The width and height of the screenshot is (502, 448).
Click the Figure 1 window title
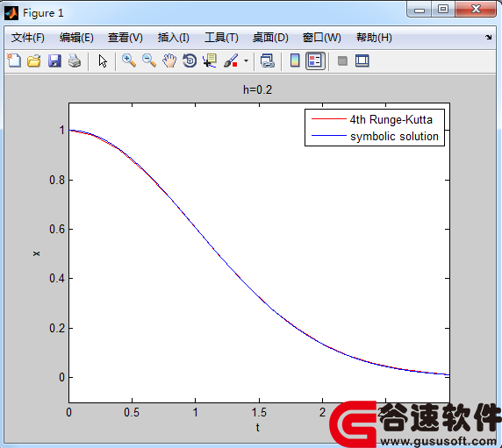43,13
